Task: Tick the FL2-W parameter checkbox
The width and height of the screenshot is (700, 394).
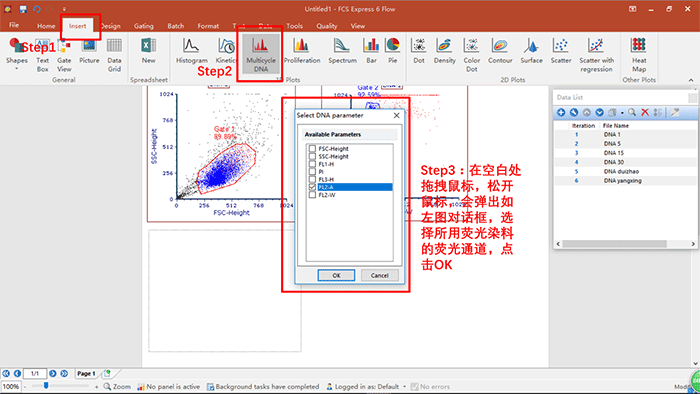Action: (x=312, y=195)
